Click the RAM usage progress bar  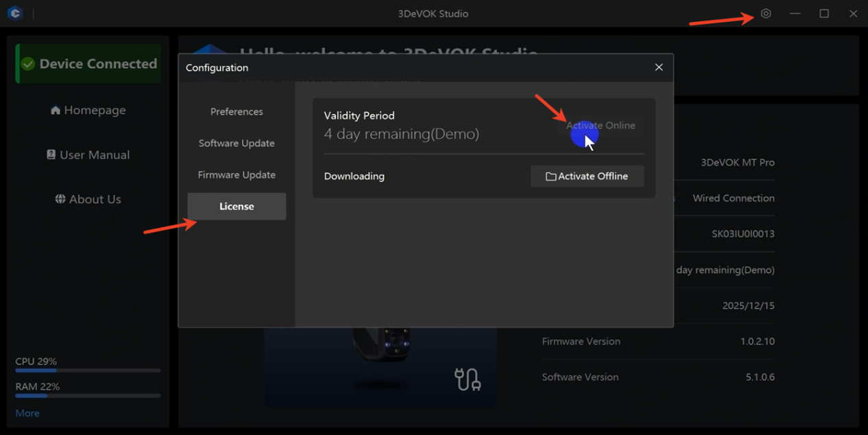[88, 396]
